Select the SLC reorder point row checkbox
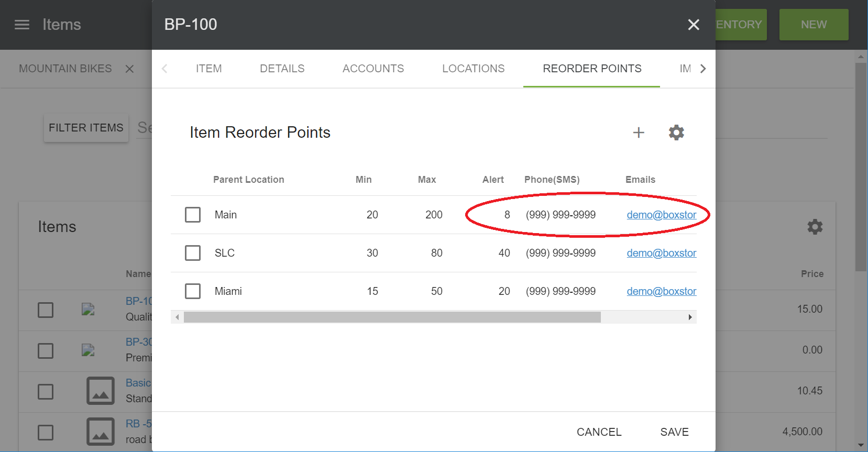The height and width of the screenshot is (452, 868). [x=193, y=253]
